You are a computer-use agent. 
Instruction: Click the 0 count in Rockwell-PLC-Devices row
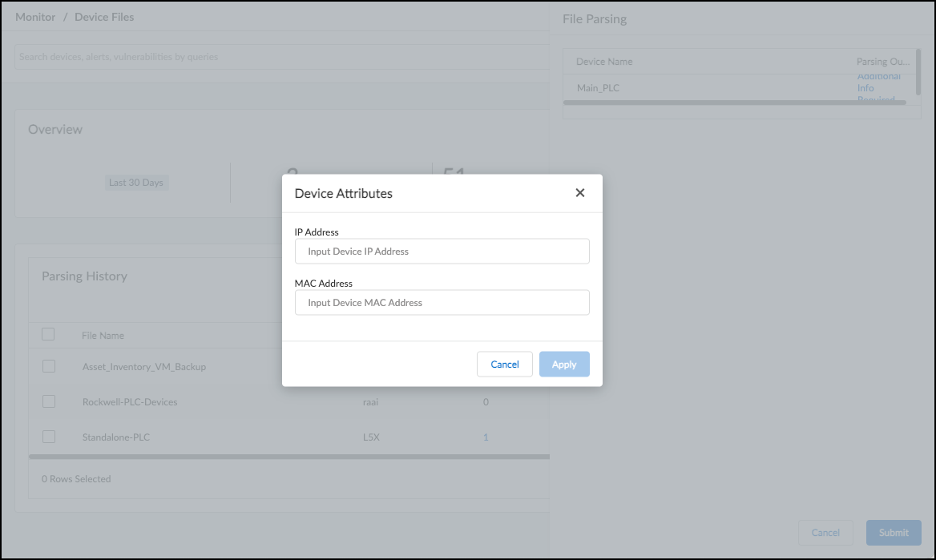486,402
